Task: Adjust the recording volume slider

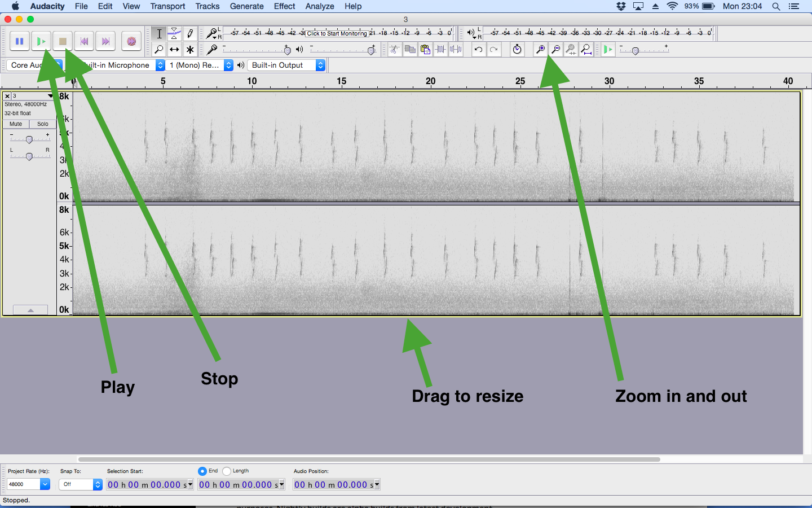Action: coord(287,50)
